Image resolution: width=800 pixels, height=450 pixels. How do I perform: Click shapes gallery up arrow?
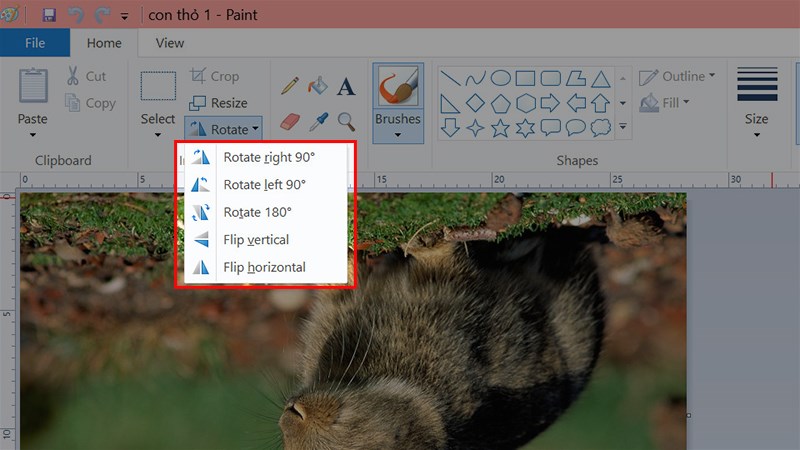(x=623, y=79)
